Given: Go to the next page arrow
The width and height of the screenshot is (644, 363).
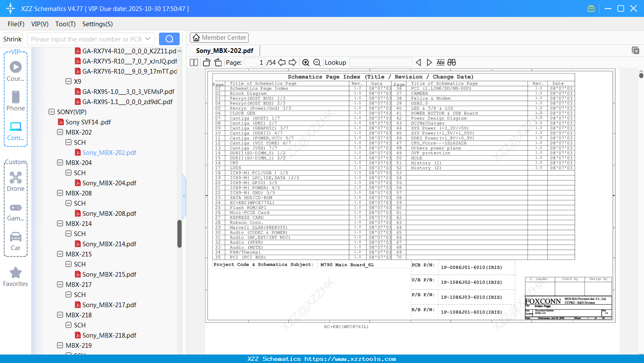Looking at the screenshot, I should (x=293, y=63).
